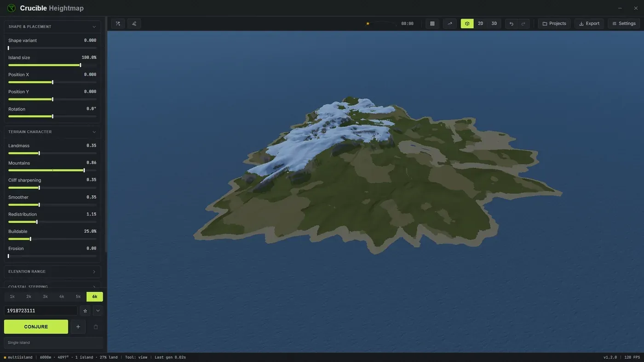Viewport: 644px width, 362px height.
Task: Select the Single island entry
Action: (53, 343)
